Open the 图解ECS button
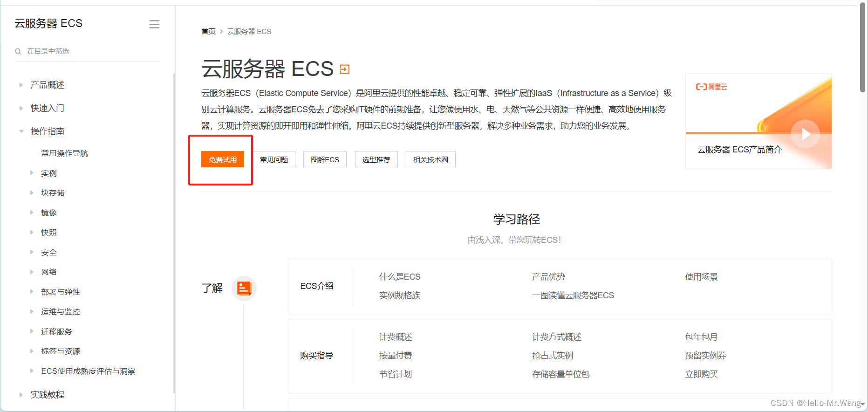This screenshot has width=868, height=412. [x=325, y=159]
